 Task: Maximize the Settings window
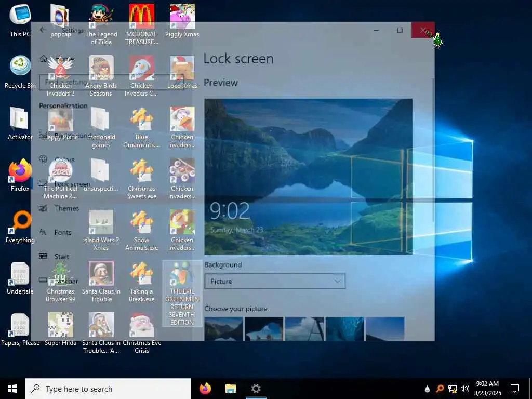(400, 30)
